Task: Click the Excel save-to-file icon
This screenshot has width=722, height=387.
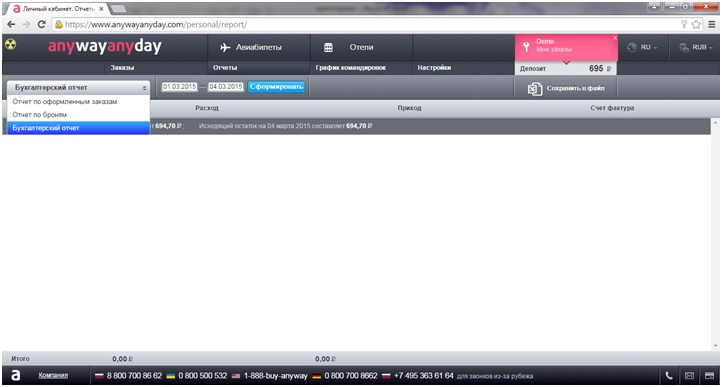Action: pyautogui.click(x=535, y=88)
